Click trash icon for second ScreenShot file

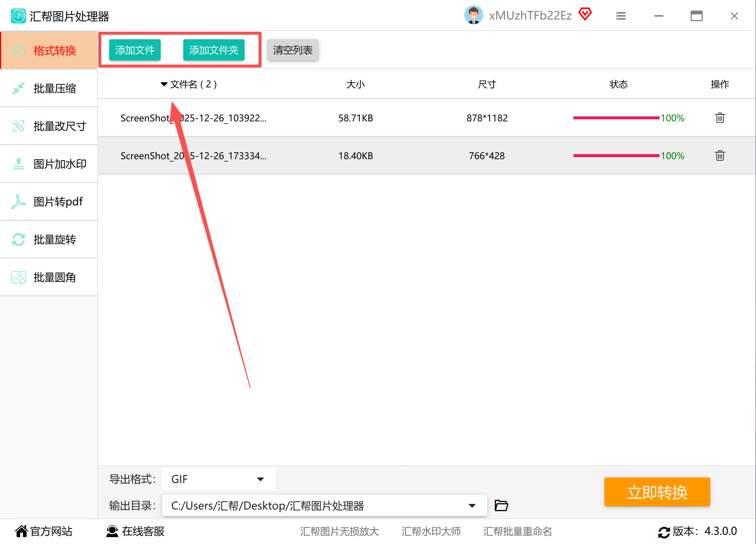click(720, 156)
